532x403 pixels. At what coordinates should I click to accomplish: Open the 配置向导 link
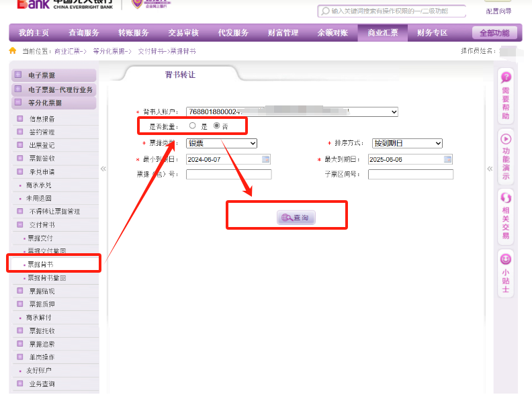[x=498, y=11]
